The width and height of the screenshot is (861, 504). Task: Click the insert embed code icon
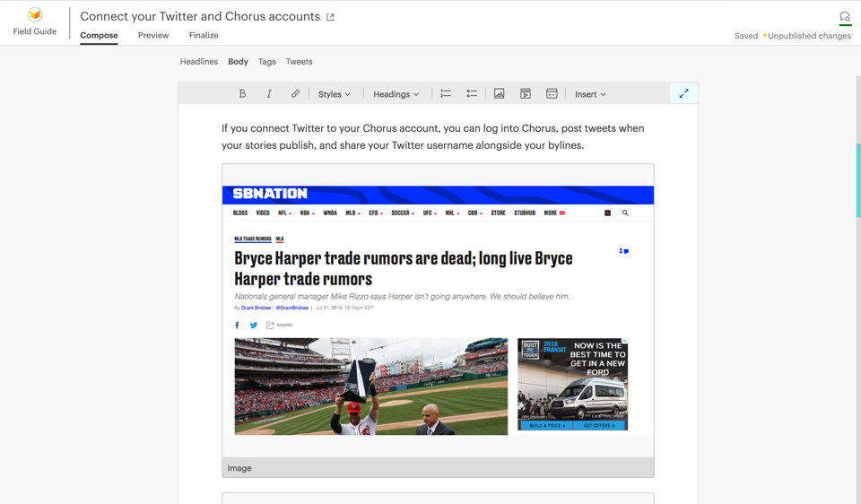[552, 94]
